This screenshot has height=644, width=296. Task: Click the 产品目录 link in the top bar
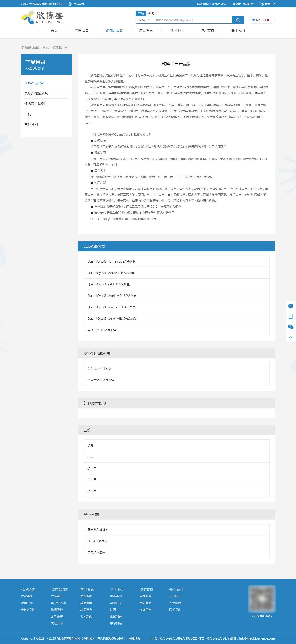[x=76, y=4]
